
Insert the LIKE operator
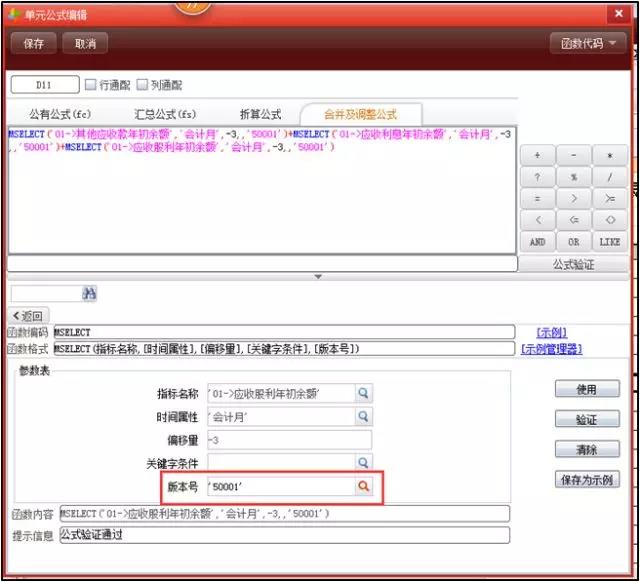(x=610, y=242)
